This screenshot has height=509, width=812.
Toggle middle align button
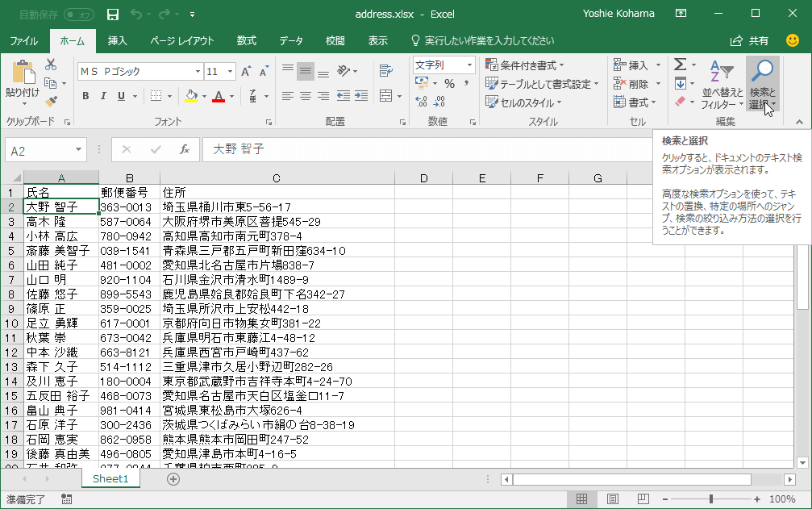(x=306, y=71)
